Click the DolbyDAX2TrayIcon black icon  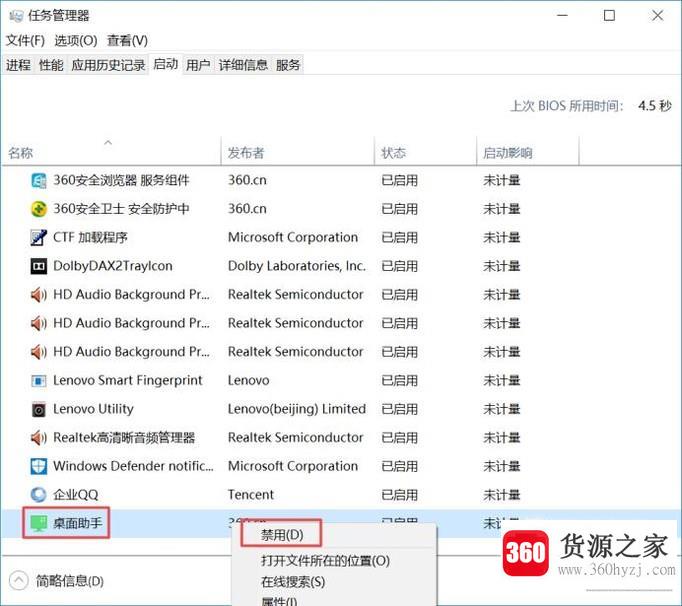pos(39,266)
